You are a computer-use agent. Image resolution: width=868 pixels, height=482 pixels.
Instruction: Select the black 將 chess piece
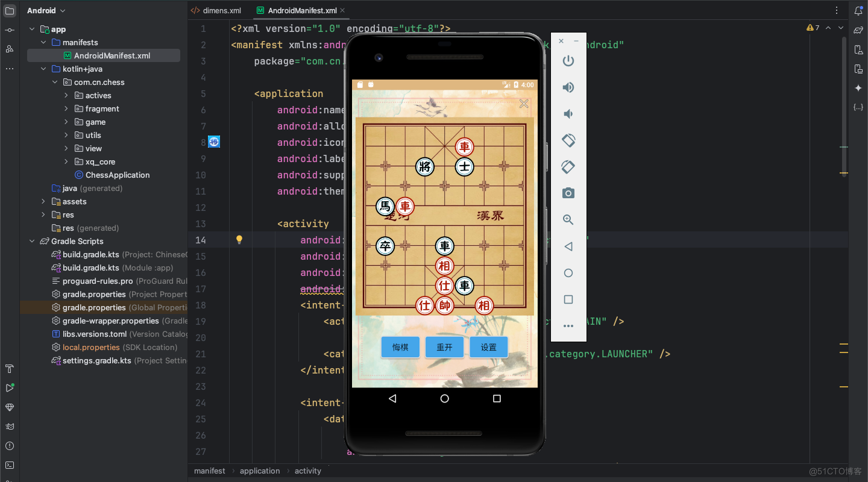(x=425, y=167)
